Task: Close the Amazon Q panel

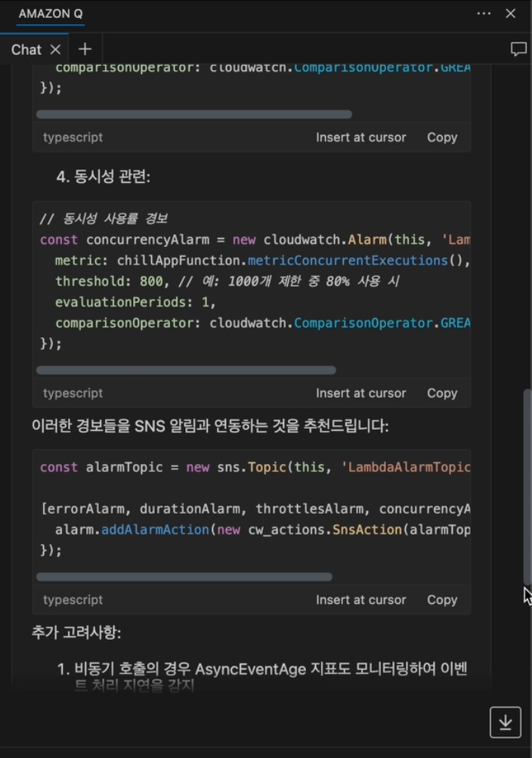Action: (x=511, y=14)
